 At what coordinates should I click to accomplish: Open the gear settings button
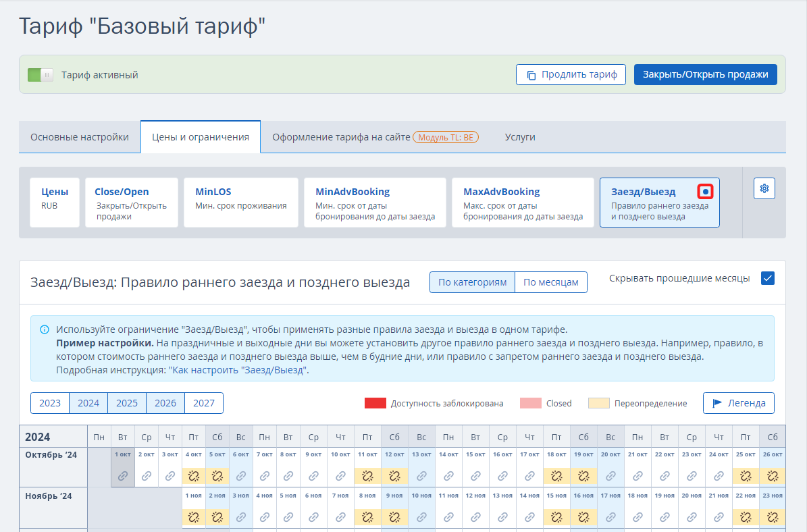(764, 188)
